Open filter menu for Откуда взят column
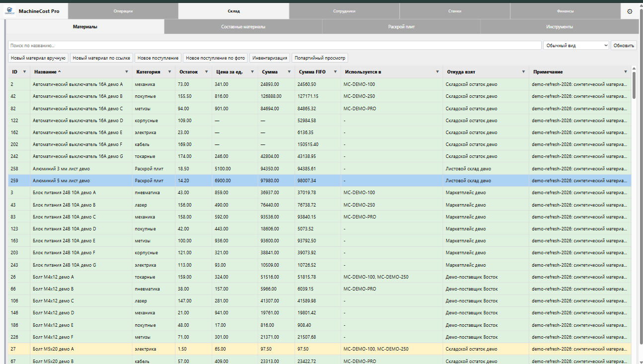 523,72
